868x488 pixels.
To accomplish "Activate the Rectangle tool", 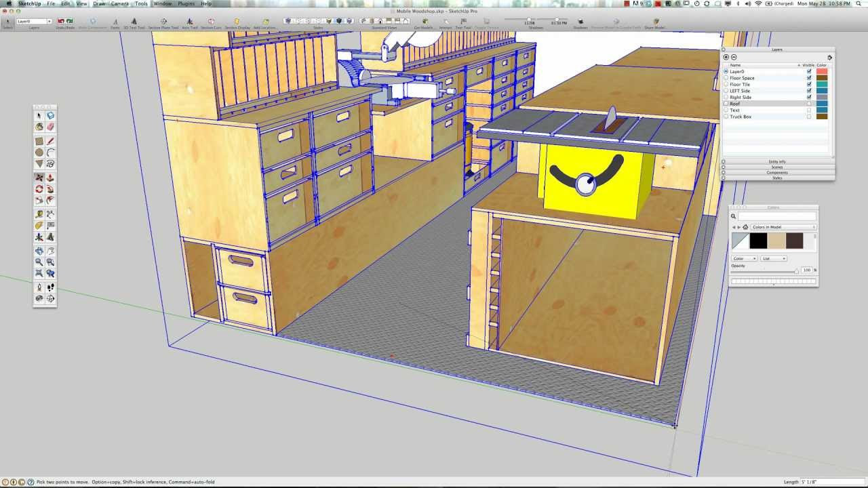I will click(x=39, y=141).
